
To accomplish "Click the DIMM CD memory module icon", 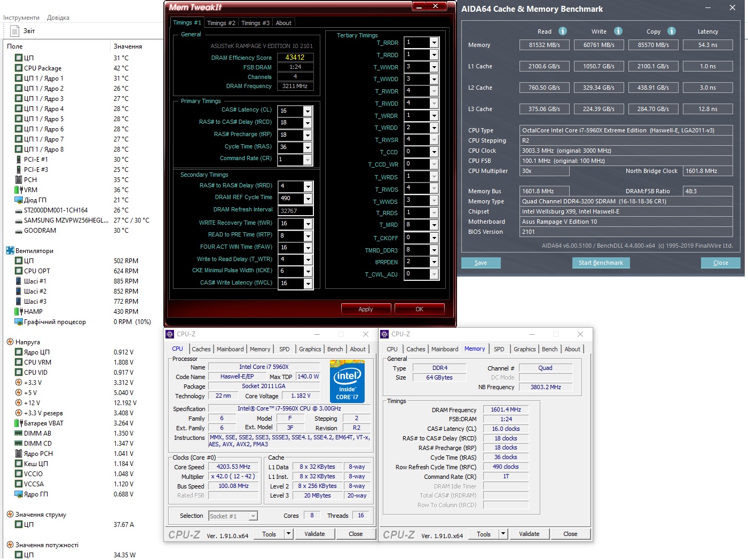I will pos(19,444).
